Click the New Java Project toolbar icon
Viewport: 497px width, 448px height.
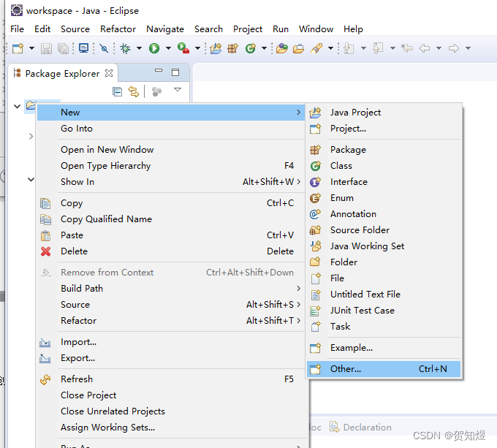pos(216,48)
